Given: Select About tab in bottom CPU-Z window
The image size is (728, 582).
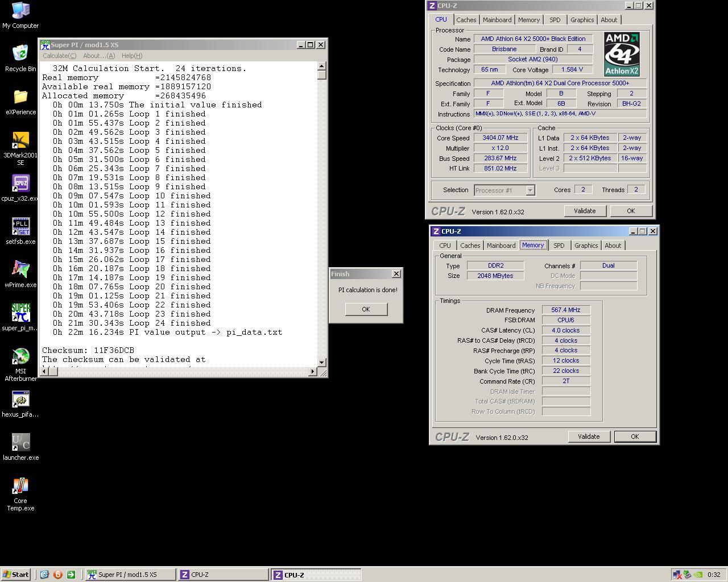Looking at the screenshot, I should [613, 246].
